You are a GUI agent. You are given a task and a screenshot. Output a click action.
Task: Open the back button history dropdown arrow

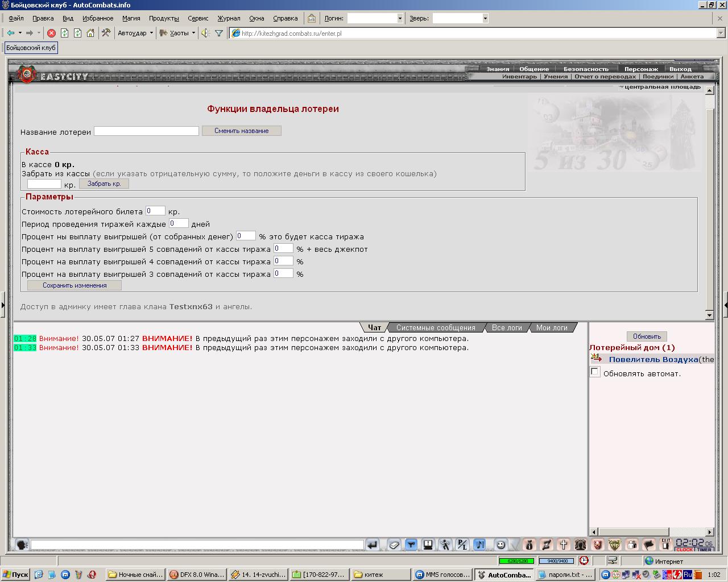20,33
